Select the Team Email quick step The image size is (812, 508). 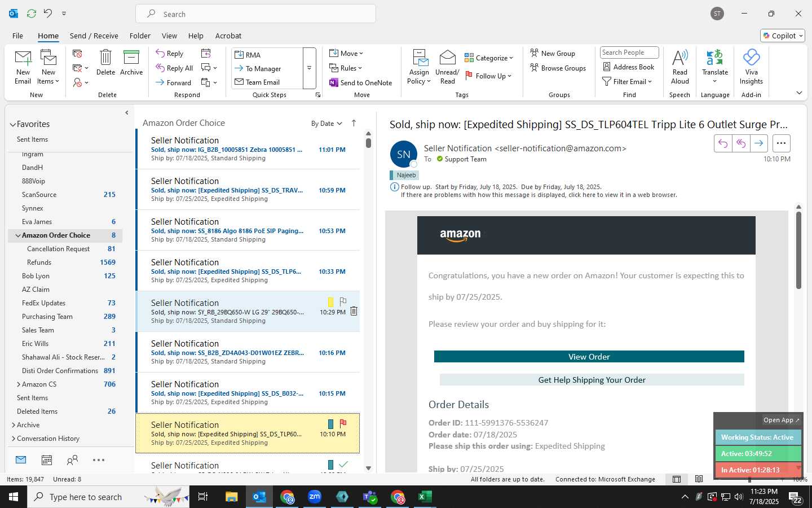point(267,82)
